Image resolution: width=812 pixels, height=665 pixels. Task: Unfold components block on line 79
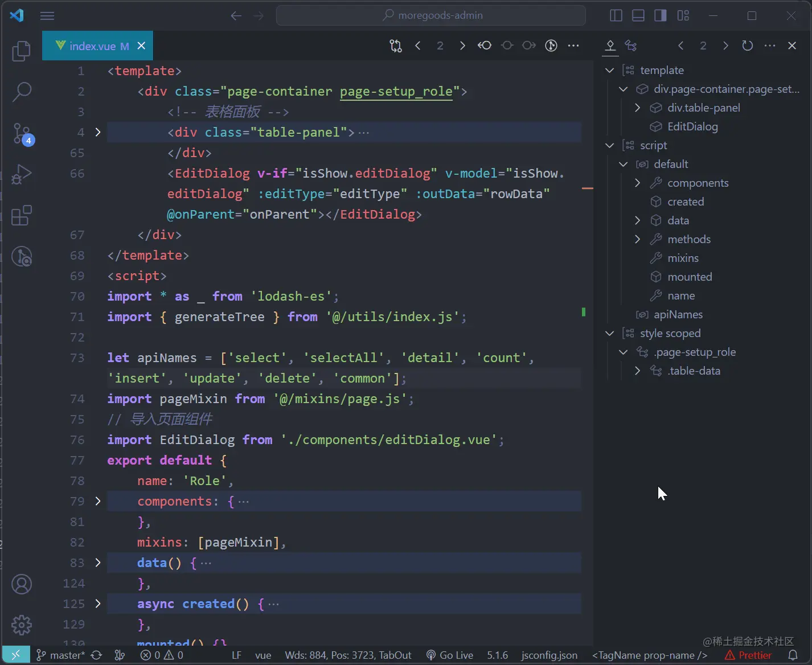[x=98, y=501]
